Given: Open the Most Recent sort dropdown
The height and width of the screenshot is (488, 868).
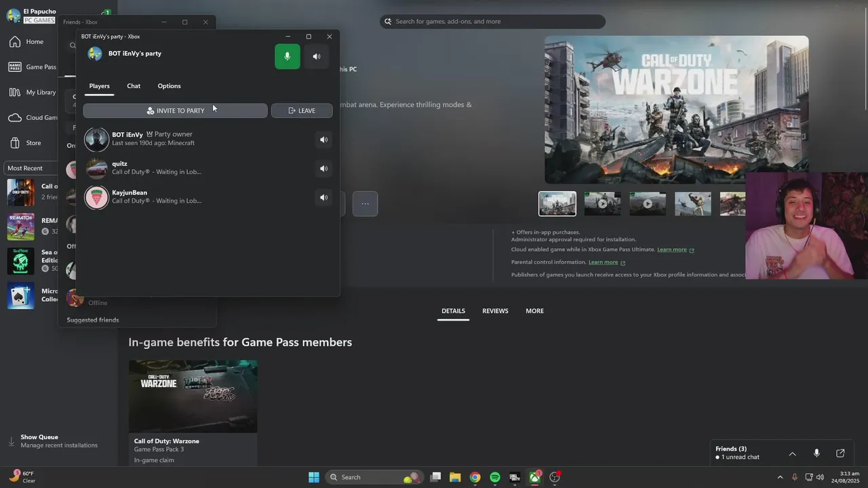Looking at the screenshot, I should coord(31,168).
